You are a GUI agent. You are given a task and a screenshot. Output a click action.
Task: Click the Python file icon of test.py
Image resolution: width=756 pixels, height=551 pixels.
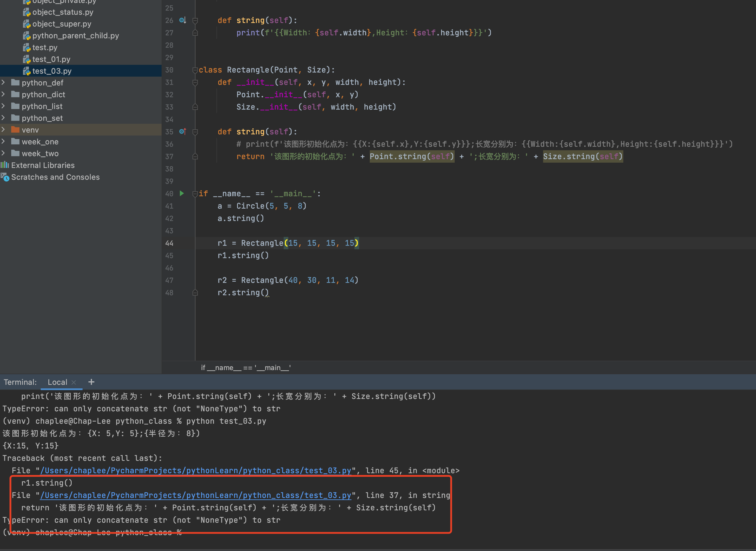[x=27, y=47]
